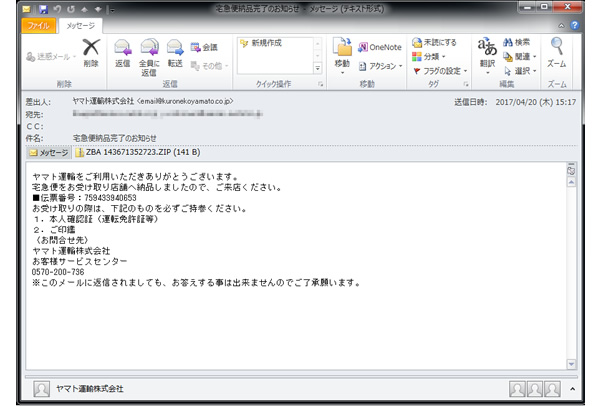Open フラグの設定 follow-up flag menu
The image size is (600, 406).
pyautogui.click(x=440, y=71)
